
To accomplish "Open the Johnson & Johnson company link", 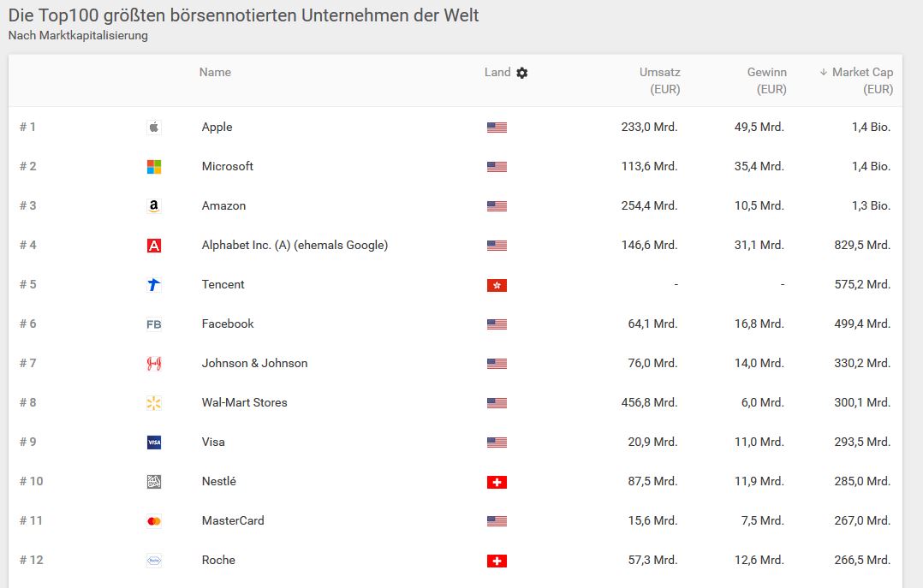I will [254, 364].
